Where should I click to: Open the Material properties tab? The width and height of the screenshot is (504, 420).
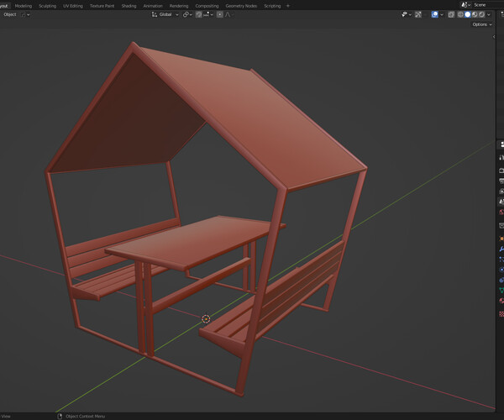[501, 301]
